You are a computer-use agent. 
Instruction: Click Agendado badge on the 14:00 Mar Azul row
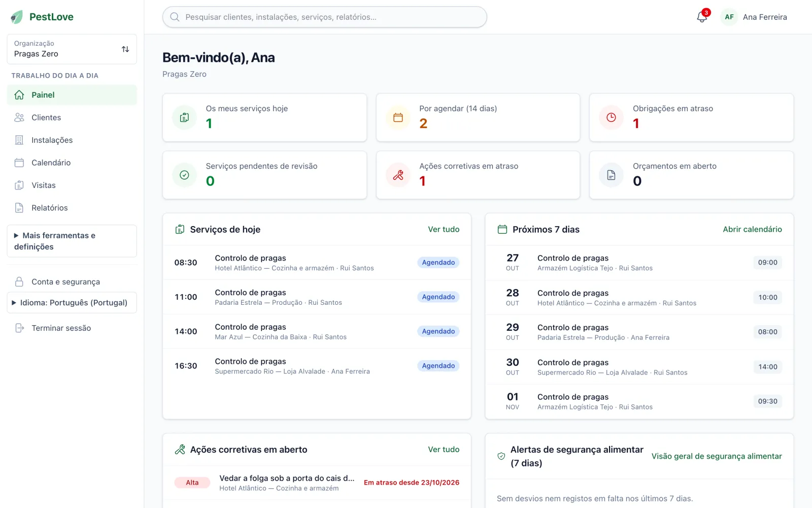[x=438, y=331]
